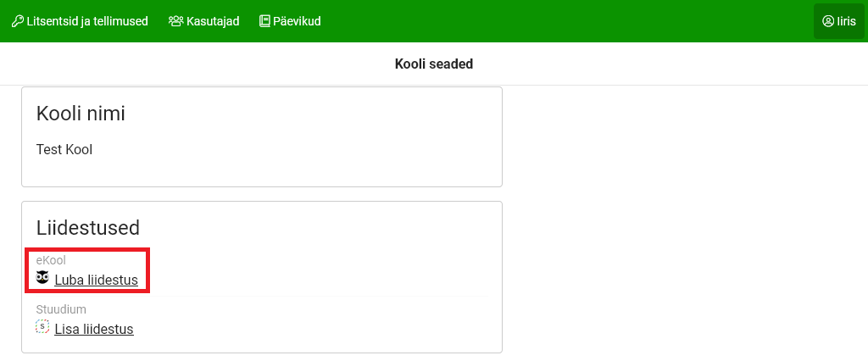Viewport: 868px width, 361px height.
Task: Select the Test Kool school name text
Action: tap(64, 150)
